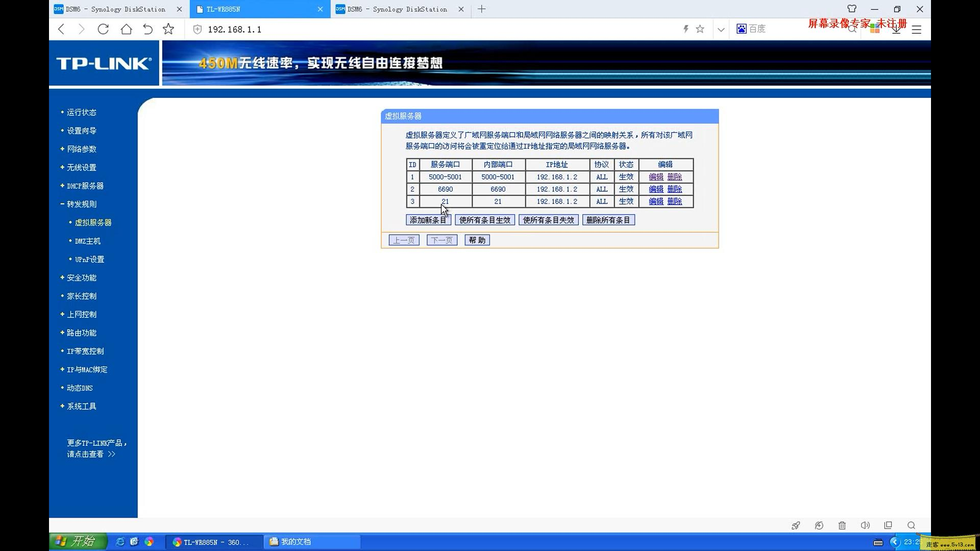The image size is (980, 551).
Task: Delete rule 1 with port 5000-5001
Action: 674,177
